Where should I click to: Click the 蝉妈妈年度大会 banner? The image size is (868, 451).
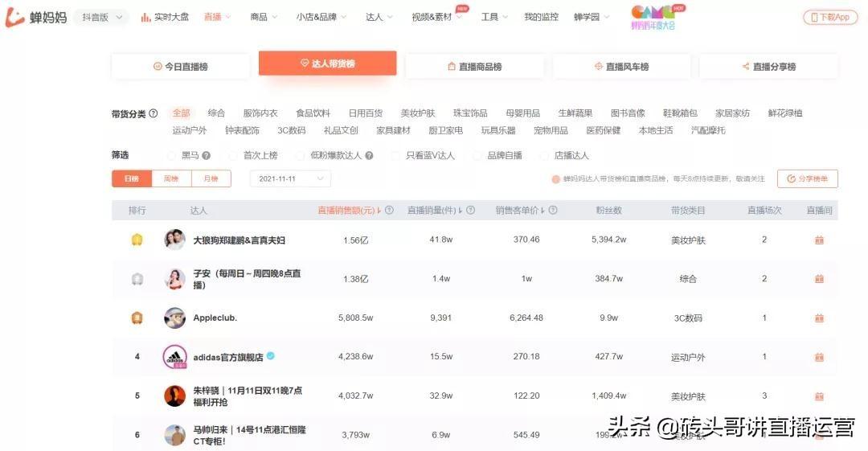point(657,17)
